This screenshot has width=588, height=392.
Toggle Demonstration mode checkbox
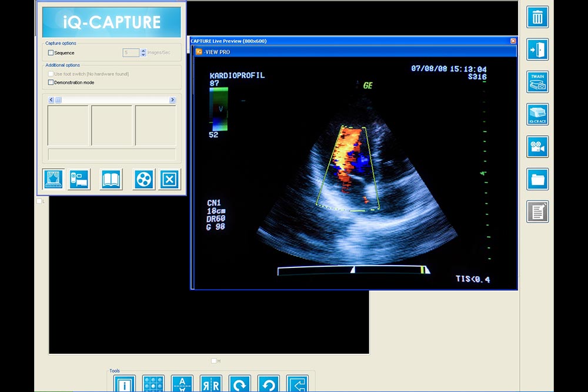(x=51, y=82)
